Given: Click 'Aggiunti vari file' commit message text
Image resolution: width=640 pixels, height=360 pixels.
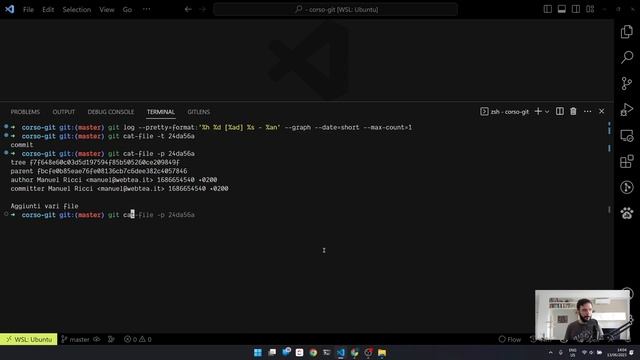Looking at the screenshot, I should [44, 206].
